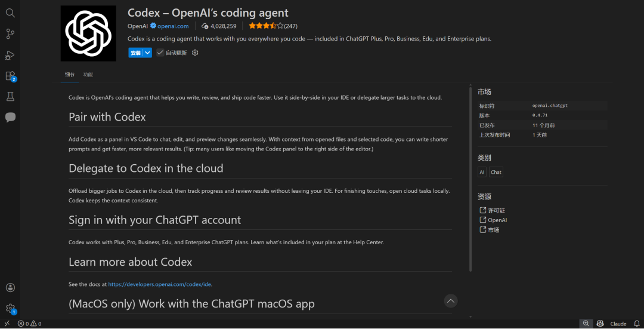Screen dimensions: 644x329
Task: Open the 市场 marketplace resource link
Action: pos(494,230)
